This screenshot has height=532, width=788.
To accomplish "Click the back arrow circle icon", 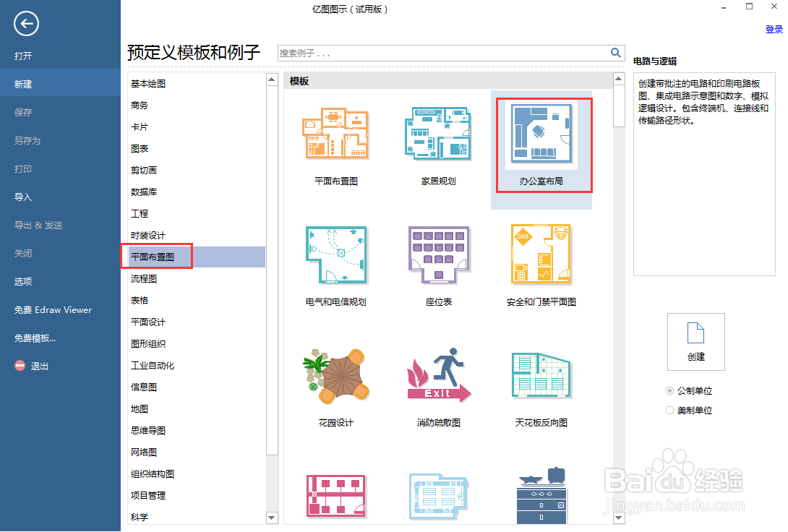I will (26, 24).
